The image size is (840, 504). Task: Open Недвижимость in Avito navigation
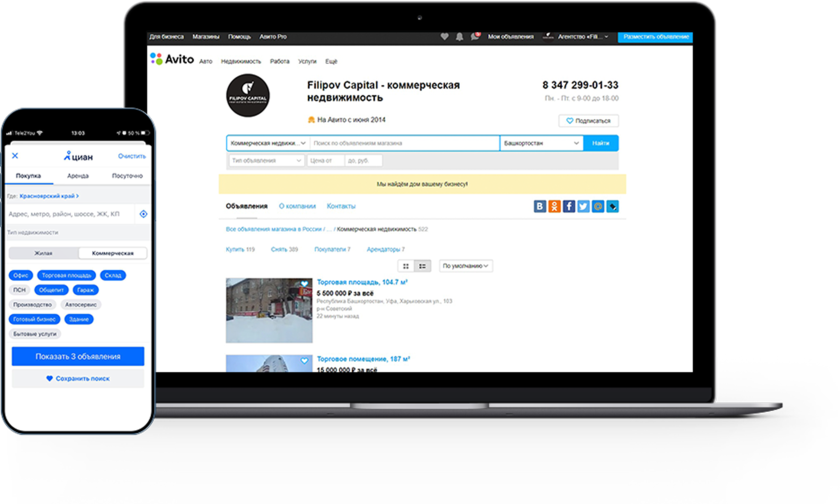pos(241,61)
